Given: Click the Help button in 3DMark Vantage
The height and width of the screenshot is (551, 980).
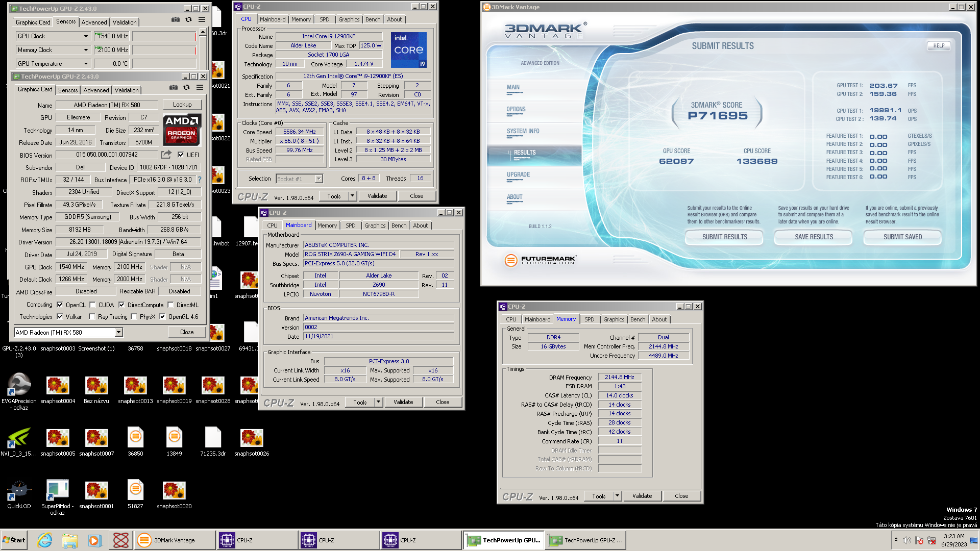Looking at the screenshot, I should [x=939, y=45].
